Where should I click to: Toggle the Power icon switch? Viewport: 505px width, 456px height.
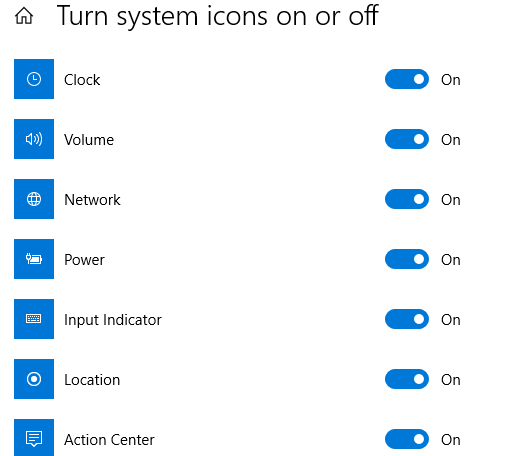pos(407,259)
